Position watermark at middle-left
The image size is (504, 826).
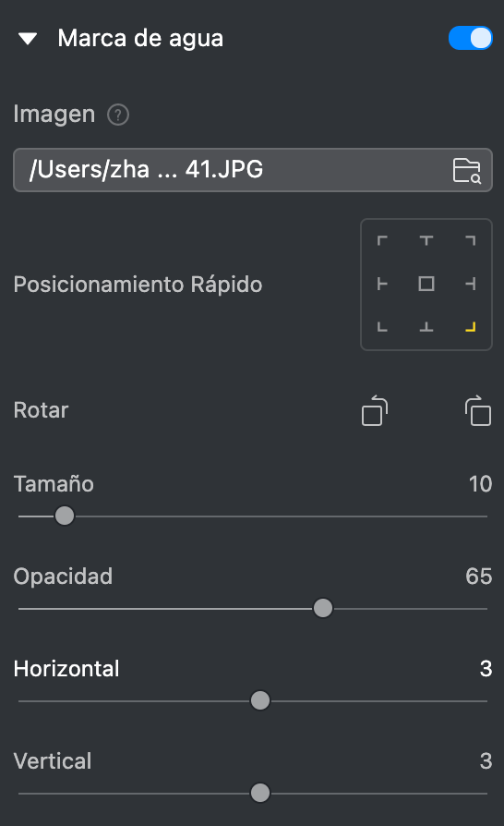[x=382, y=284]
